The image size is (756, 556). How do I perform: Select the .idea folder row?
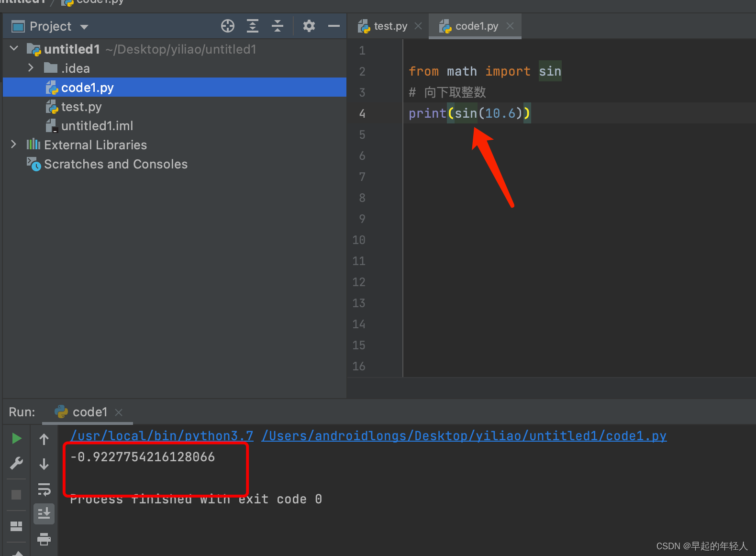pyautogui.click(x=175, y=68)
